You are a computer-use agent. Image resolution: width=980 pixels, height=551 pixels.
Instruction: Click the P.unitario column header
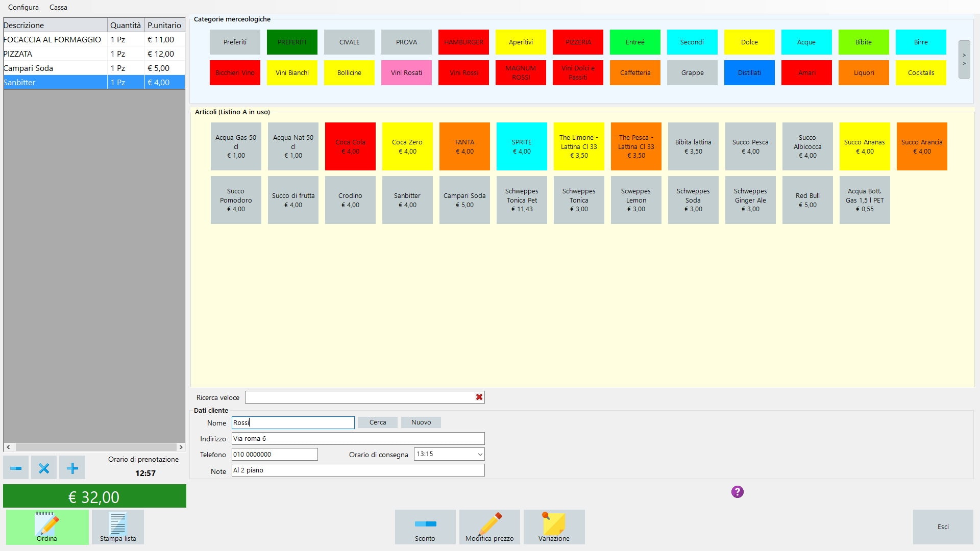tap(164, 25)
